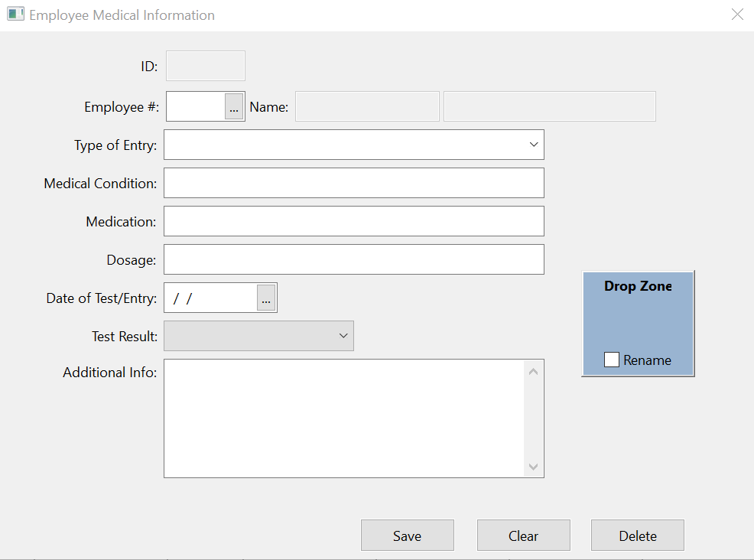
Task: Click Additional Info scrollbar up arrow
Action: click(534, 372)
